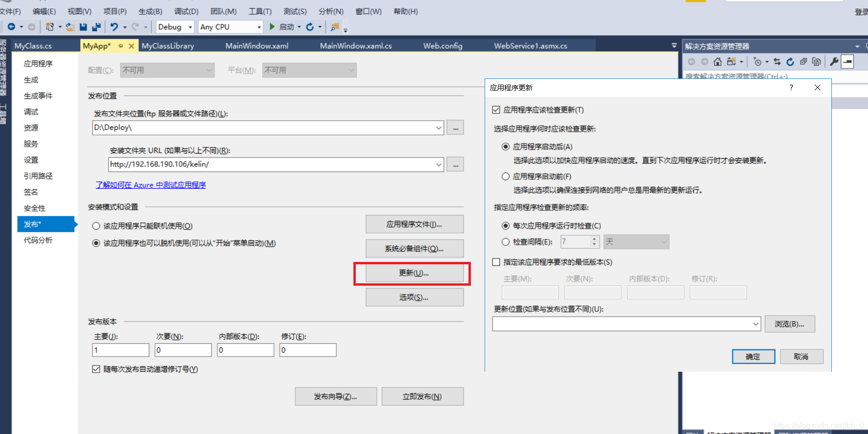Viewport: 868px width, 434px height.
Task: Open the 了解如何在 Azure 中测试应用程序 link
Action: pyautogui.click(x=151, y=185)
